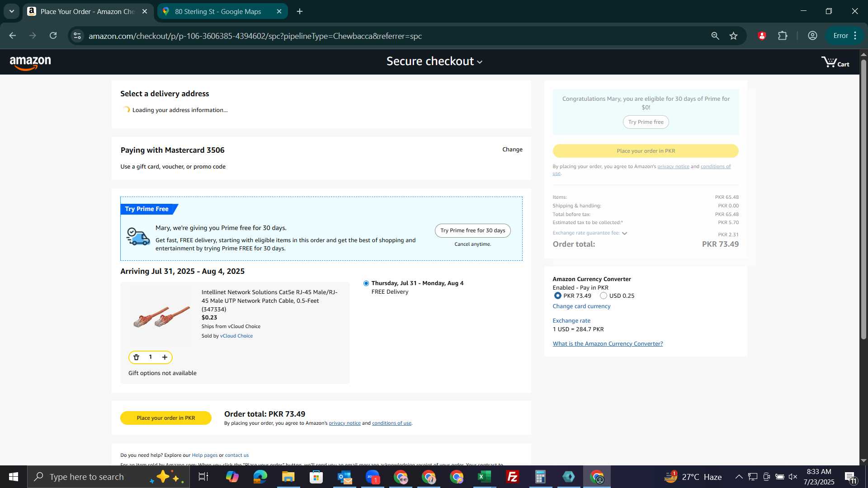The image size is (868, 488).
Task: Open Task View on taskbar
Action: (203, 477)
